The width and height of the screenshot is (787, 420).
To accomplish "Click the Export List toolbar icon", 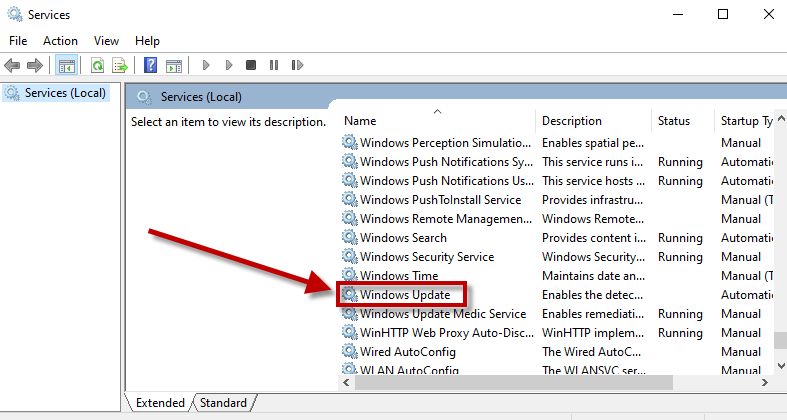I will tap(120, 65).
